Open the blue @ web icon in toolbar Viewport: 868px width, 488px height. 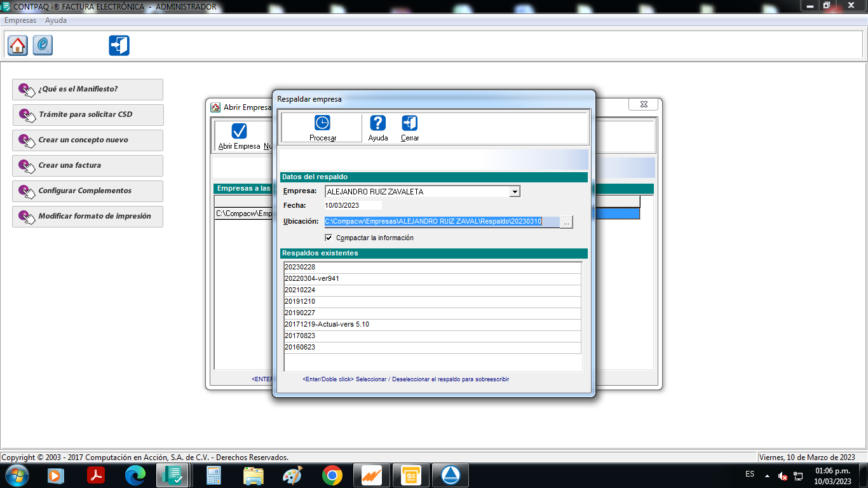coord(43,45)
